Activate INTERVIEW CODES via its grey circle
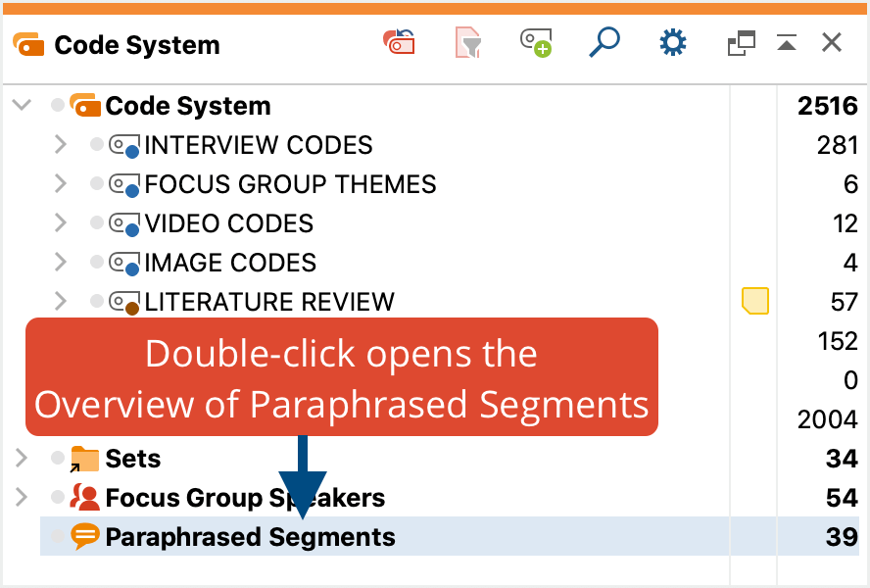Image resolution: width=870 pixels, height=588 pixels. pos(97,144)
